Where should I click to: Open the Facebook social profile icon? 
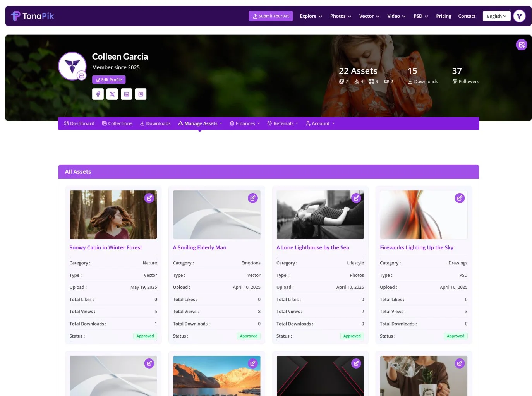coord(98,94)
